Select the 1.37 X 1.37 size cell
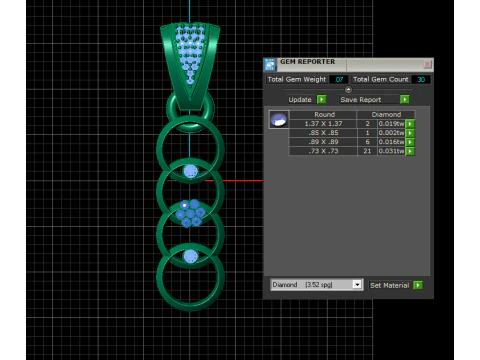Viewport: 480px width, 360px height. point(323,124)
